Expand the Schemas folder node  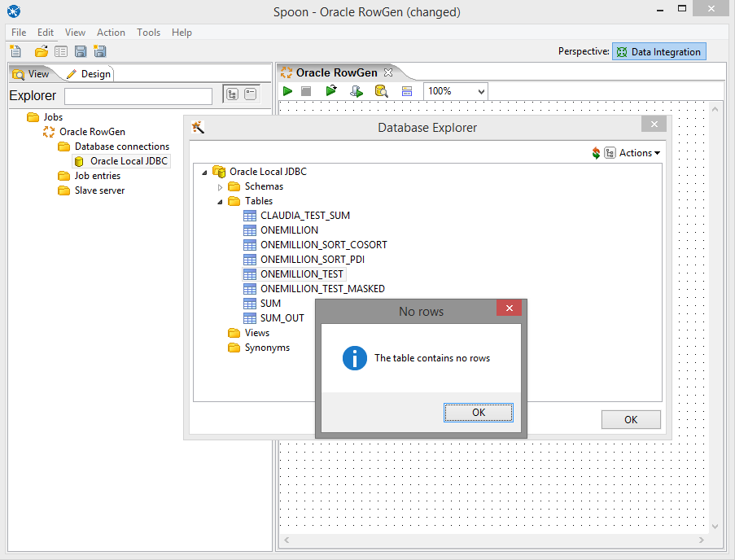tap(220, 187)
